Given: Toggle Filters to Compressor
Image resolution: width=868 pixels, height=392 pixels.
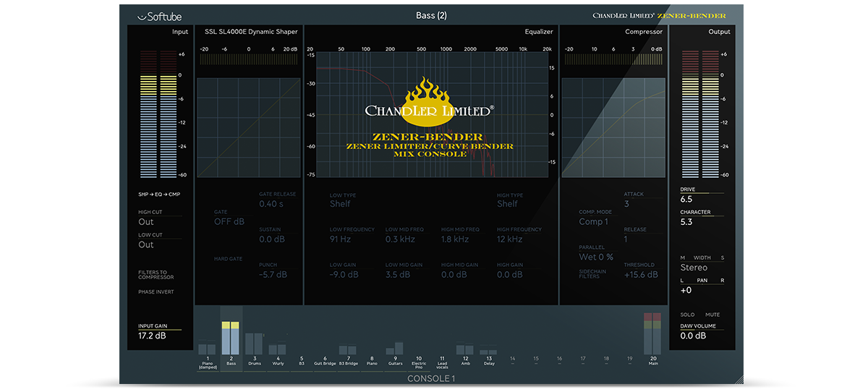Looking at the screenshot, I should (156, 275).
